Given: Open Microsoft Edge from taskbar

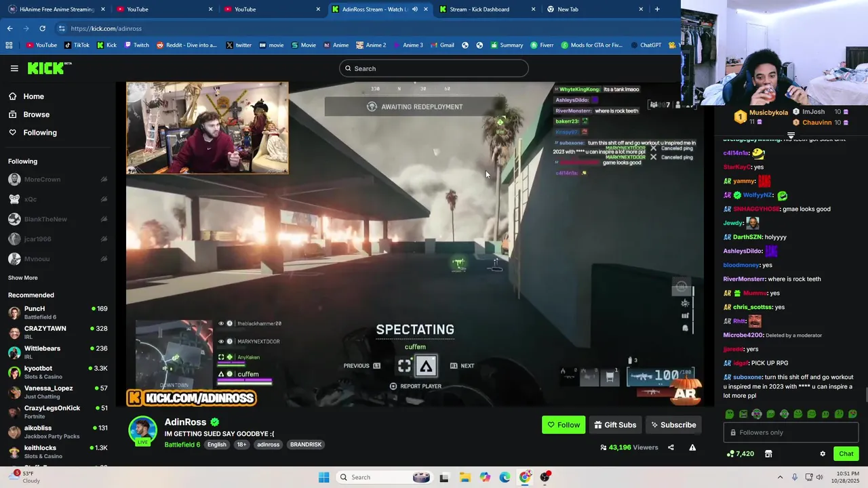Looking at the screenshot, I should (x=505, y=477).
